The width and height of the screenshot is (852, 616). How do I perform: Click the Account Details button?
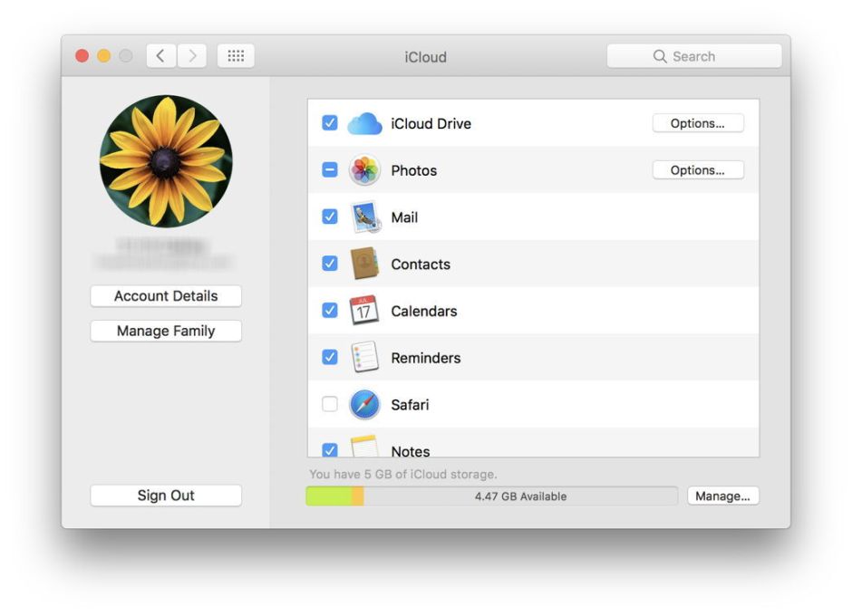click(x=165, y=296)
